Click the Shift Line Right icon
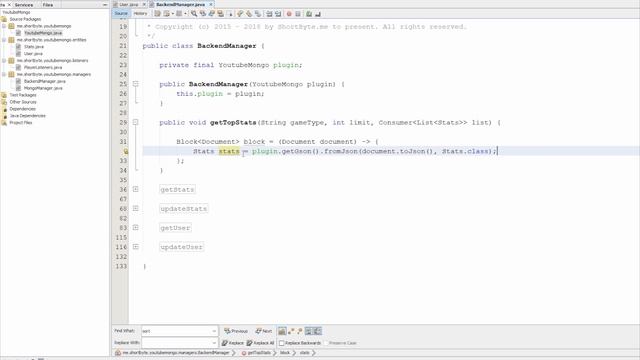 [x=278, y=13]
